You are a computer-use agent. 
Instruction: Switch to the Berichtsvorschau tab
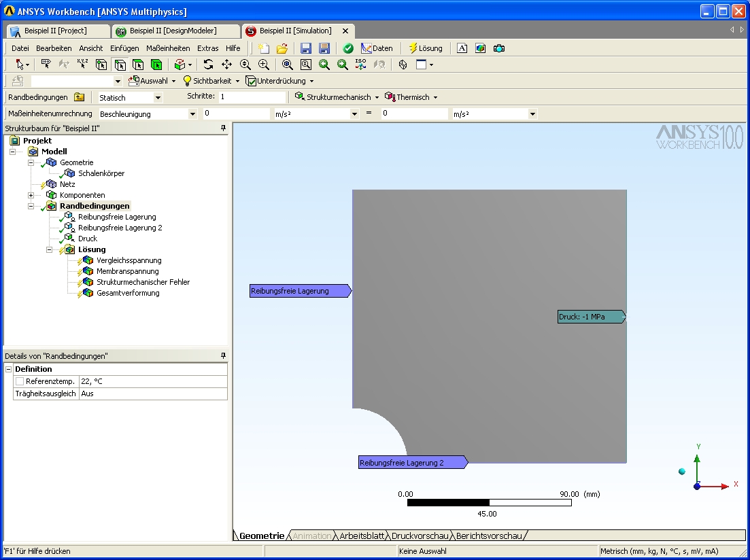click(489, 536)
